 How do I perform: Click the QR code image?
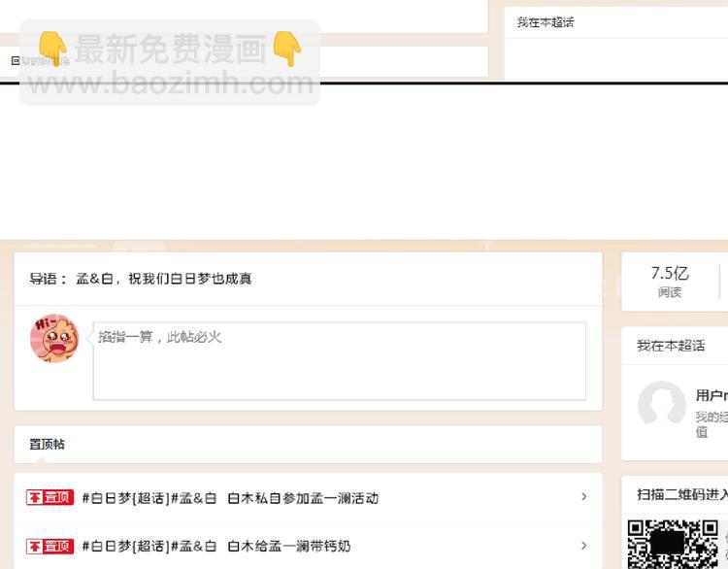[673, 544]
